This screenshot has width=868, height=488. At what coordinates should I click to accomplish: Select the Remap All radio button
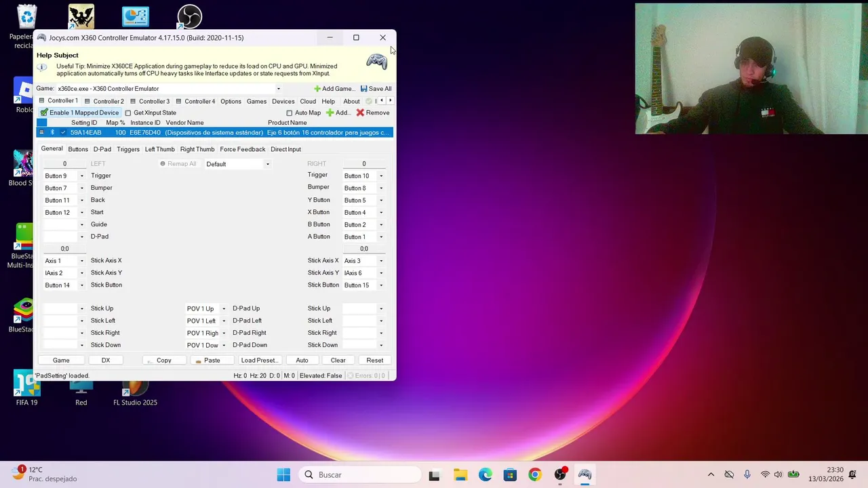click(163, 164)
